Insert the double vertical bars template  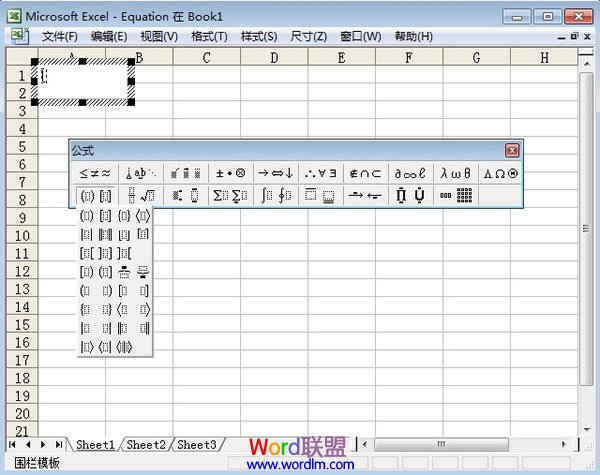tap(105, 234)
